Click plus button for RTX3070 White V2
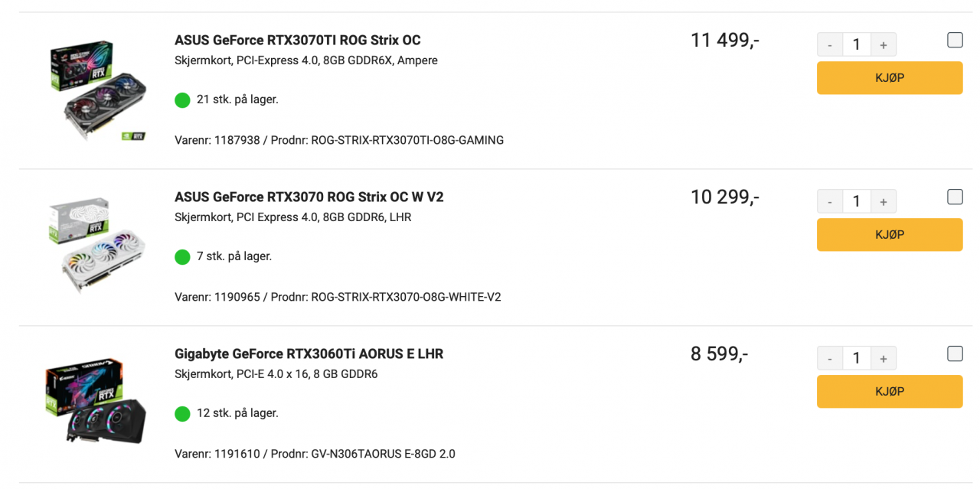The width and height of the screenshot is (980, 489). click(x=884, y=200)
